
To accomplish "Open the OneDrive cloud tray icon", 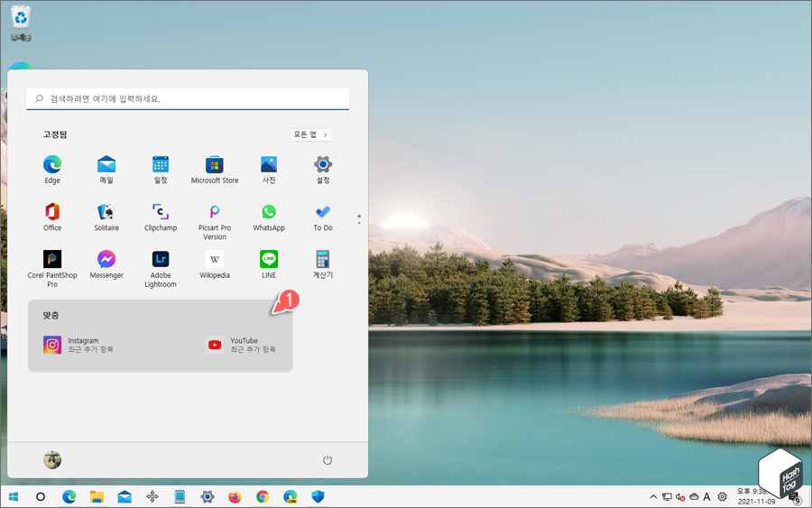I will tap(694, 497).
